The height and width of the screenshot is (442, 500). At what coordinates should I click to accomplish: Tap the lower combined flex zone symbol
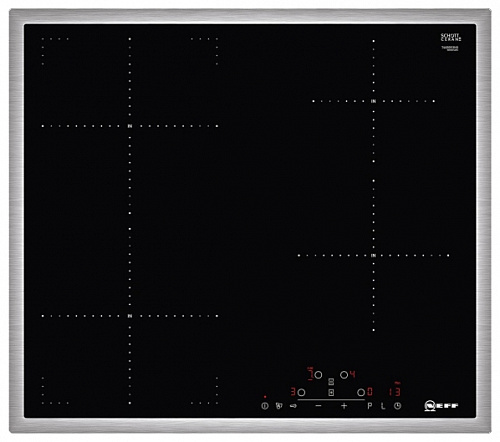click(x=331, y=393)
